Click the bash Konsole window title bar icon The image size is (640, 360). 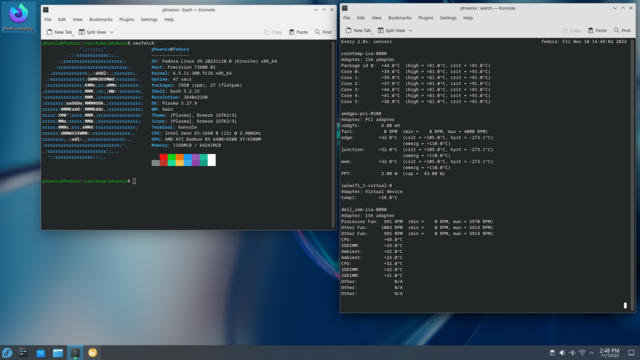pos(46,9)
